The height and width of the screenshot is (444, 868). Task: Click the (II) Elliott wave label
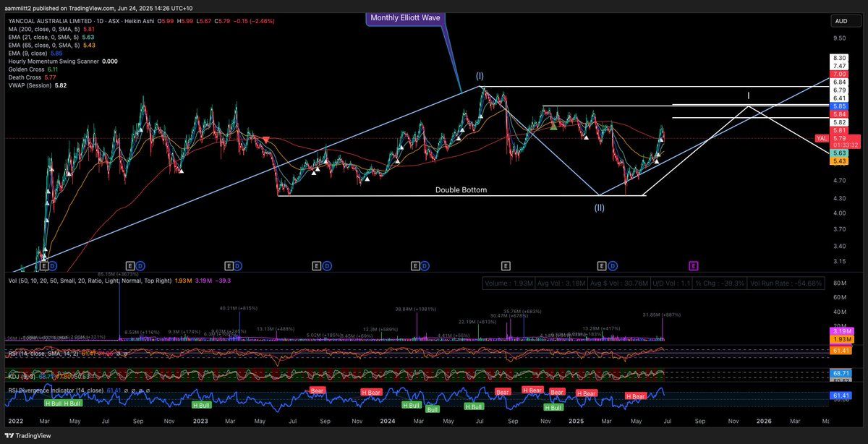pos(600,208)
